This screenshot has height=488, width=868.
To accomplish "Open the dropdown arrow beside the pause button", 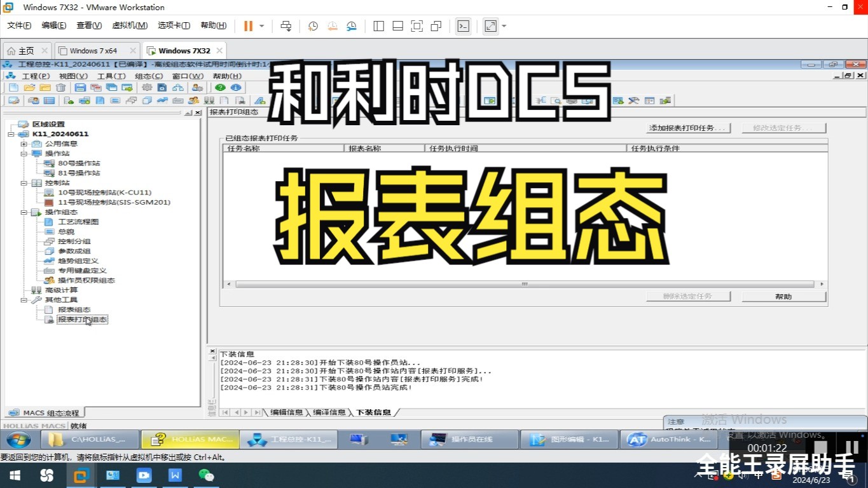I will click(x=261, y=26).
